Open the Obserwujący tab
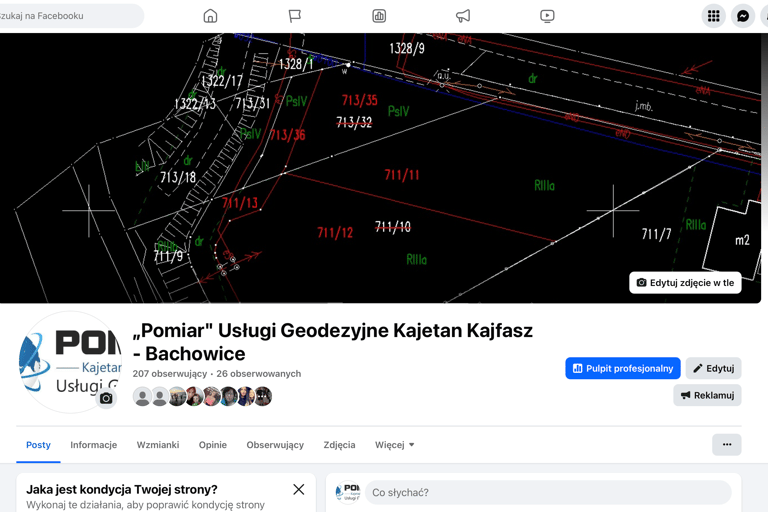The width and height of the screenshot is (768, 512). click(x=275, y=445)
